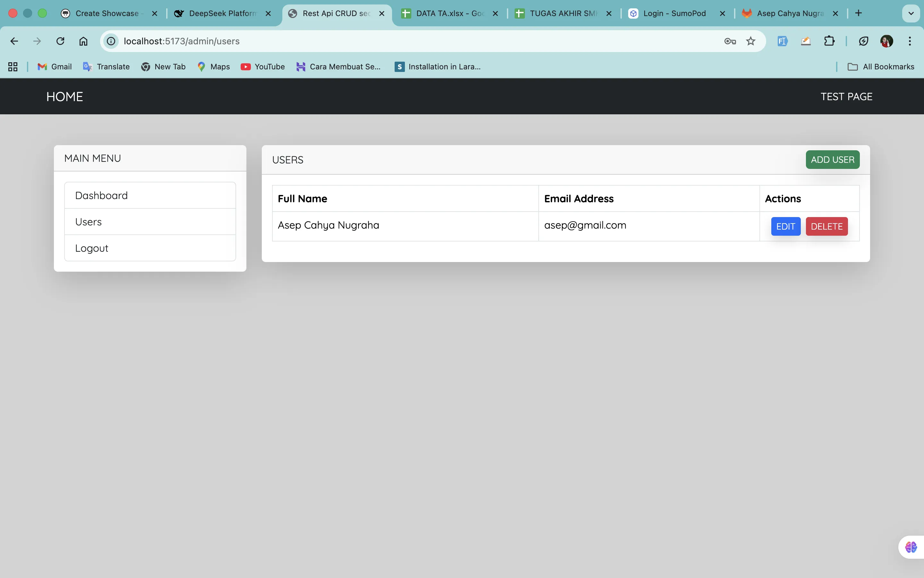Screen dimensions: 924x578
Task: Bookmark this page with the star icon
Action: [751, 41]
